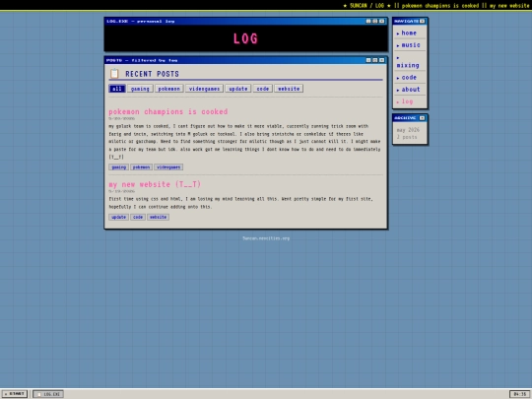Click '2 posts' text in Archive panel
The width and height of the screenshot is (532, 399).
click(x=407, y=137)
